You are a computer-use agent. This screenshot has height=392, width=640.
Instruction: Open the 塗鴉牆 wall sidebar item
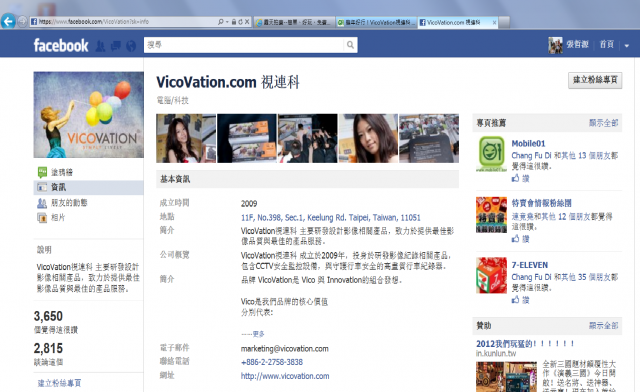(x=88, y=172)
